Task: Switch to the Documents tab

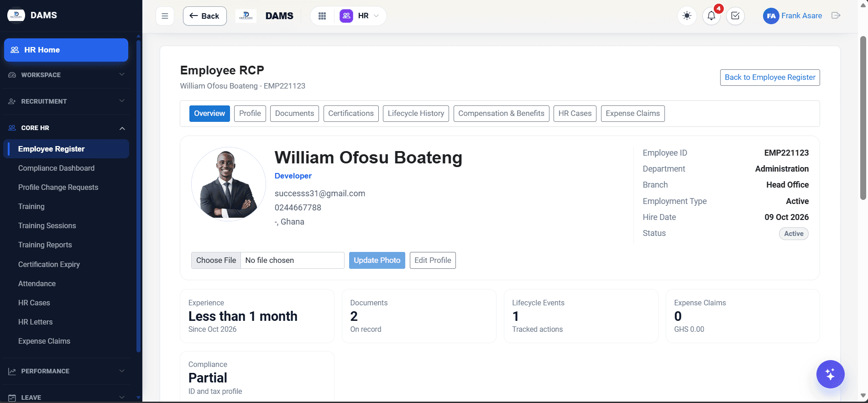Action: (x=294, y=114)
